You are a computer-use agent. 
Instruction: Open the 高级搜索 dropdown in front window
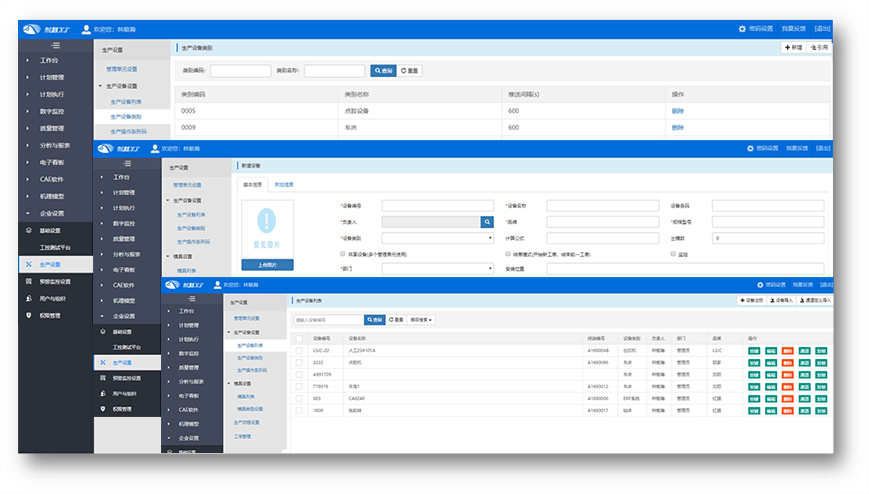(x=421, y=320)
